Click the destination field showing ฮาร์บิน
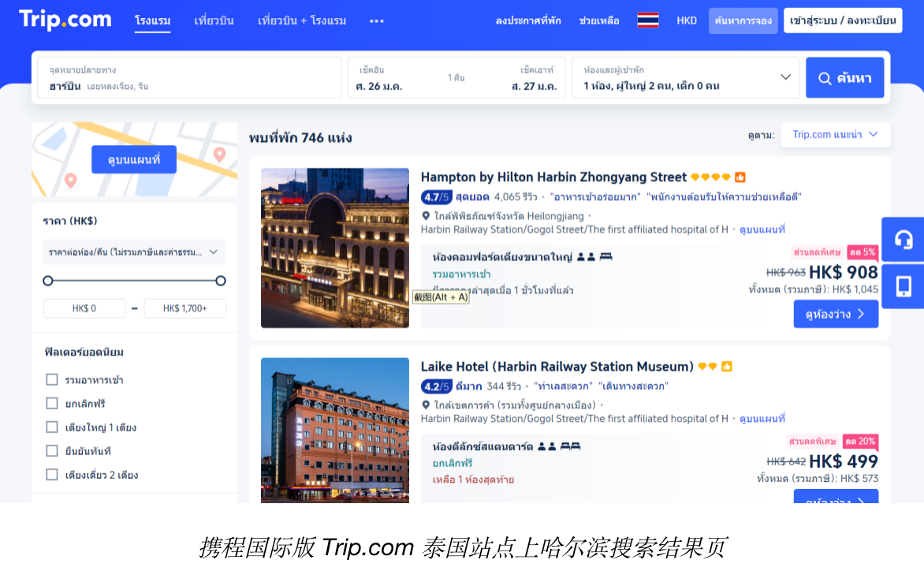 tap(188, 77)
